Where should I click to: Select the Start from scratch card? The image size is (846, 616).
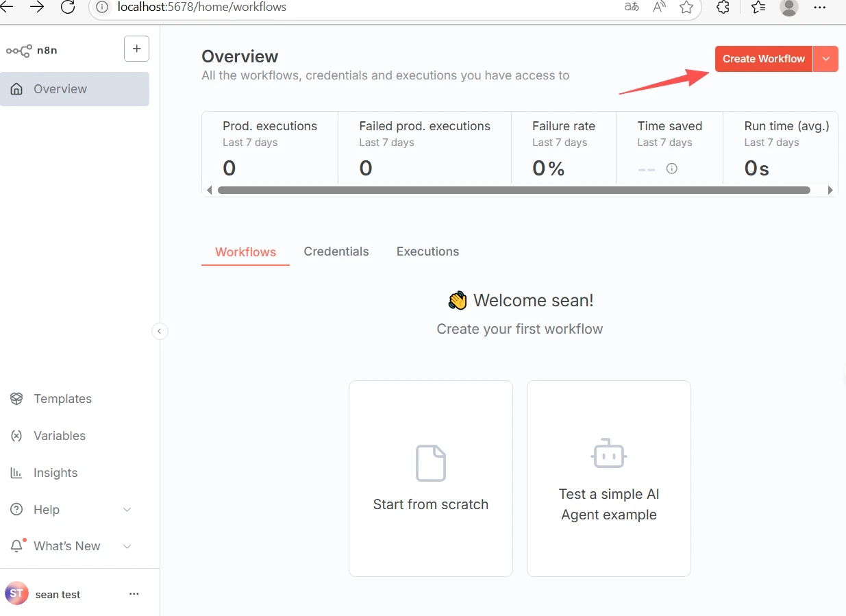coord(431,478)
